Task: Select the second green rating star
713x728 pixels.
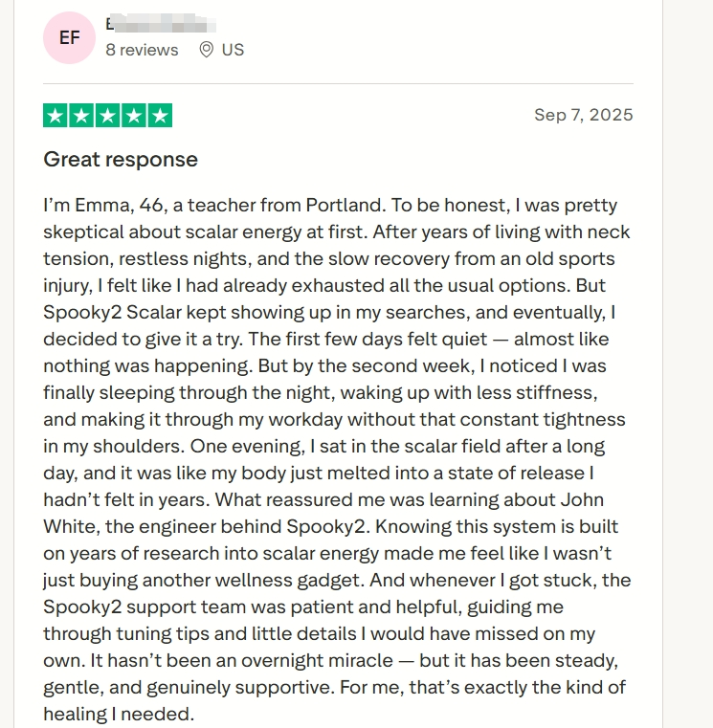Action: (81, 116)
